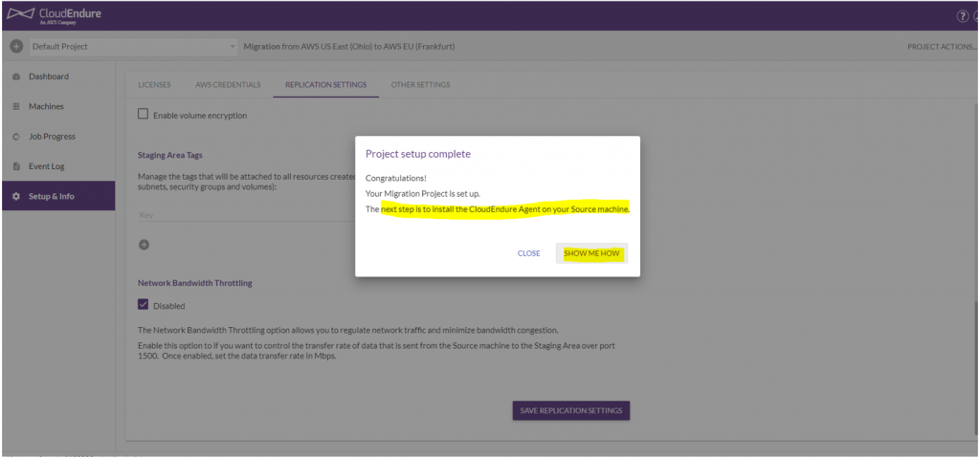This screenshot has width=980, height=458.
Task: Click the Project setup complete title
Action: coord(418,154)
